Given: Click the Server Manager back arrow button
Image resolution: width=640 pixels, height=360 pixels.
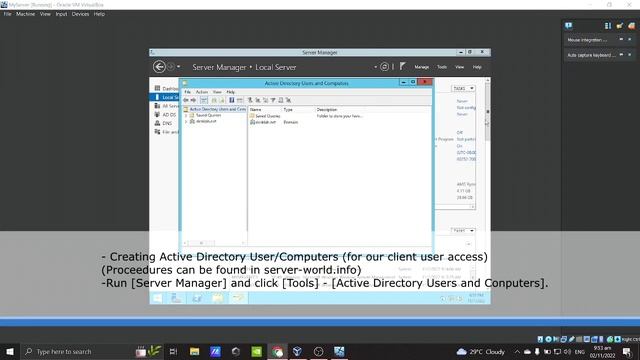Looking at the screenshot, I should pyautogui.click(x=159, y=67).
